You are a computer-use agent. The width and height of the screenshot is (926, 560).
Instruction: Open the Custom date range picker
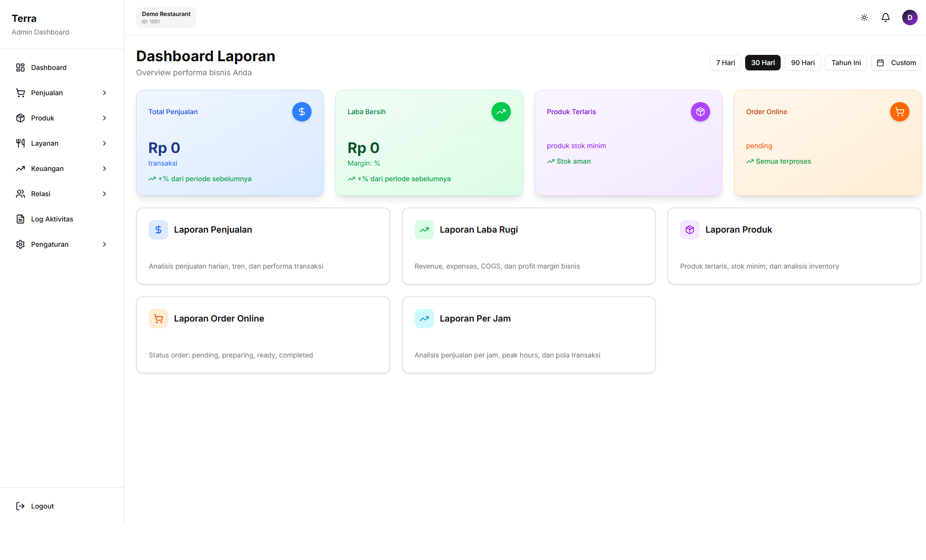[896, 63]
